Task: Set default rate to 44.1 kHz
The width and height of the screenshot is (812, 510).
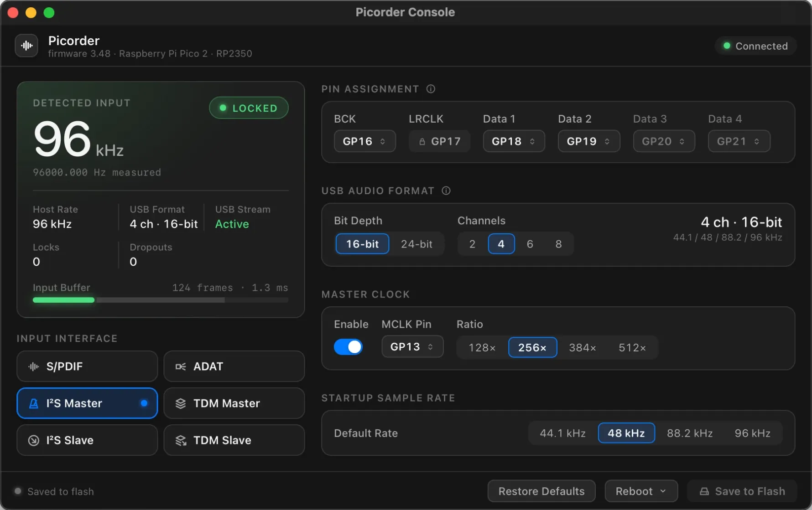Action: pyautogui.click(x=563, y=433)
